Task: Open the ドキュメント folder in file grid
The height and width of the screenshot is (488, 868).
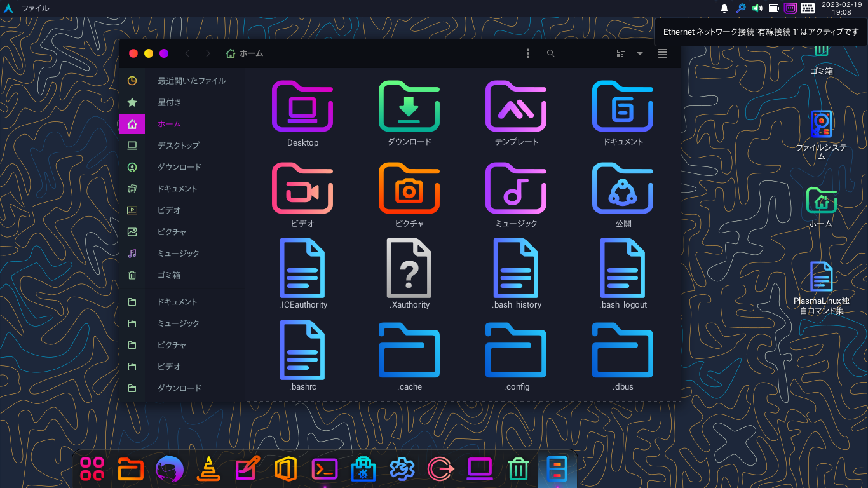Action: point(623,114)
